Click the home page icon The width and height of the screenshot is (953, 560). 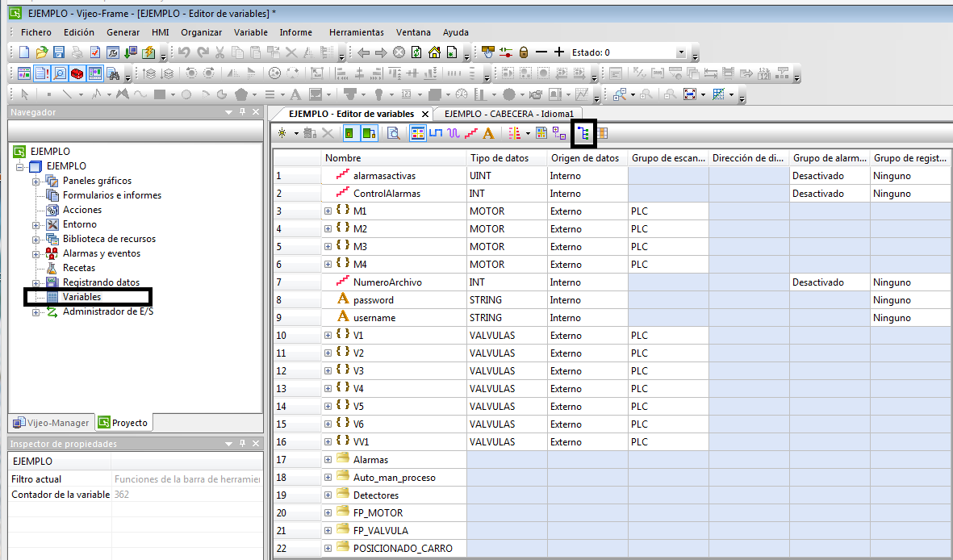(x=434, y=53)
